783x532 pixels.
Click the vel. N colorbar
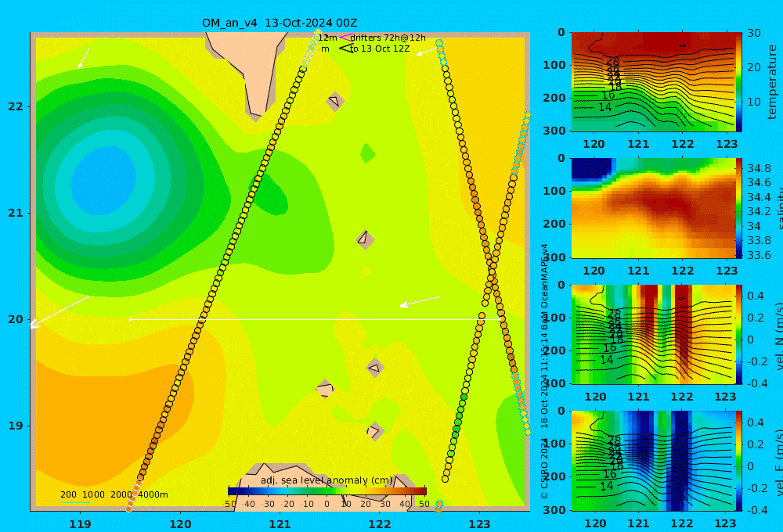pos(738,334)
